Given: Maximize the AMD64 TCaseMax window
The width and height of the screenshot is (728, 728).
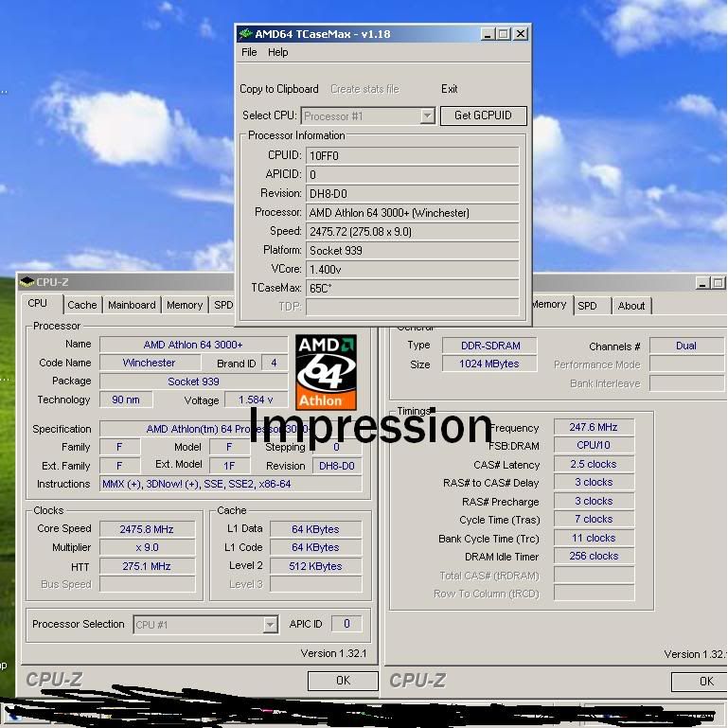Looking at the screenshot, I should [x=504, y=34].
